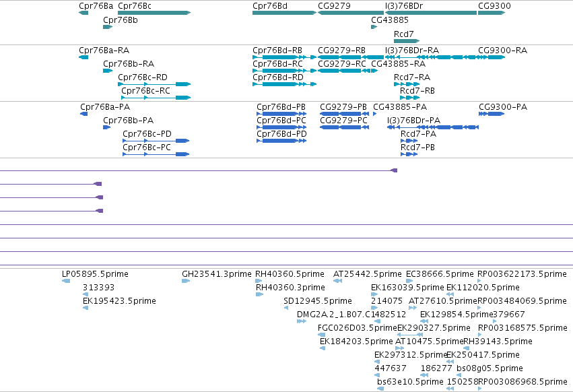Viewport: 573px width, 392px height.
Task: Select transcript Rcd7-RA
Action: (407, 84)
